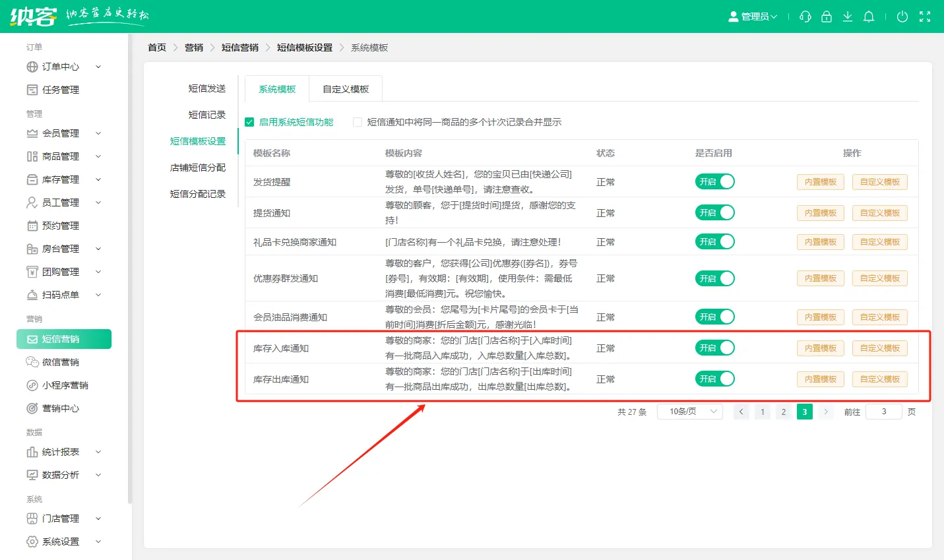
Task: Click the 小程序营销 icon
Action: tap(32, 385)
